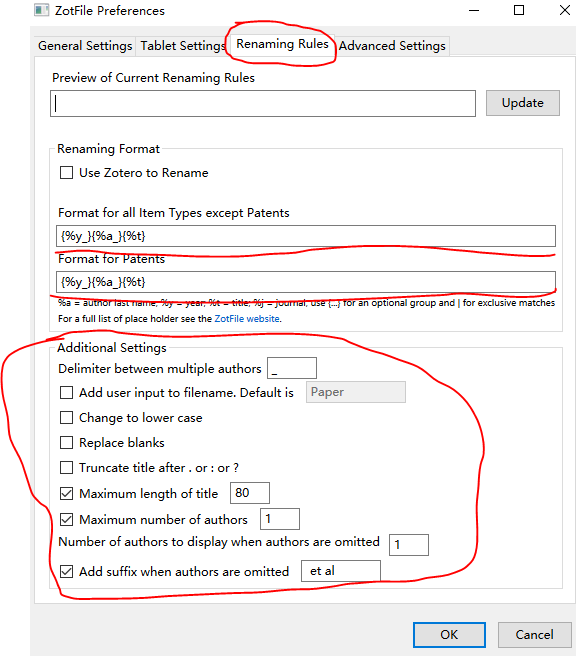Close the ZotFile Preferences dialog
Image resolution: width=576 pixels, height=656 pixels.
565,10
